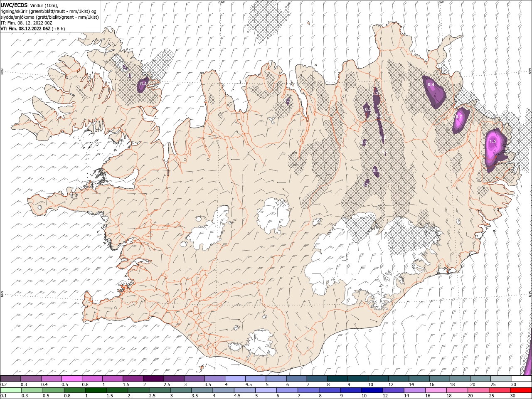
Task: Click the bottom-row swatch between 2 and 2.5
Action: (x=138, y=390)
